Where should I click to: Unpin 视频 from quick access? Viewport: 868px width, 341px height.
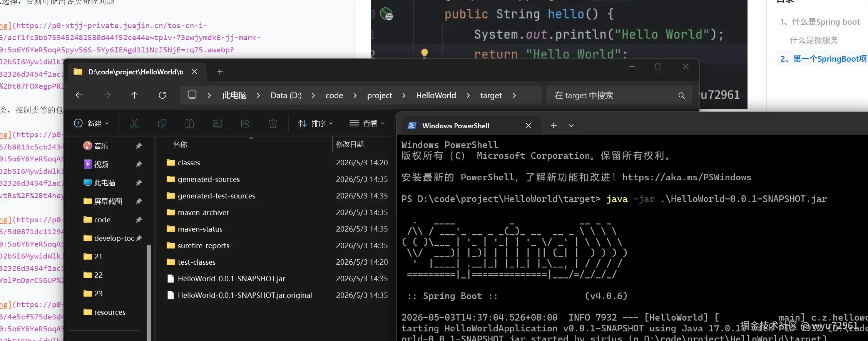139,164
